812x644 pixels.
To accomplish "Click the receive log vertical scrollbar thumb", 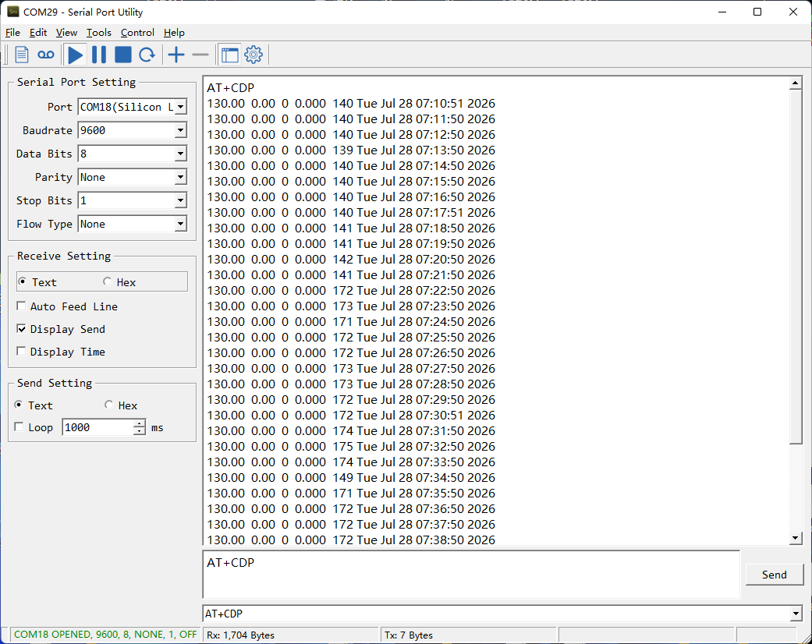I will tap(796, 267).
